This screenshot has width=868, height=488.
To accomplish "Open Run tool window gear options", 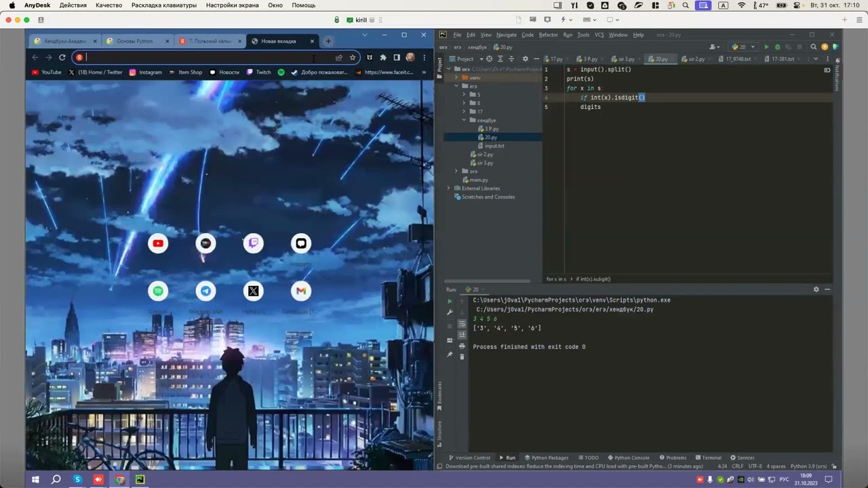I will (816, 289).
